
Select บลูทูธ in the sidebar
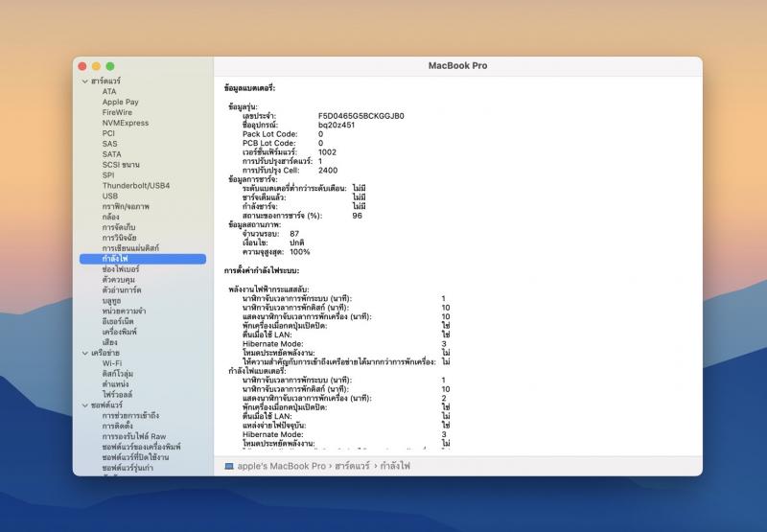coord(111,301)
